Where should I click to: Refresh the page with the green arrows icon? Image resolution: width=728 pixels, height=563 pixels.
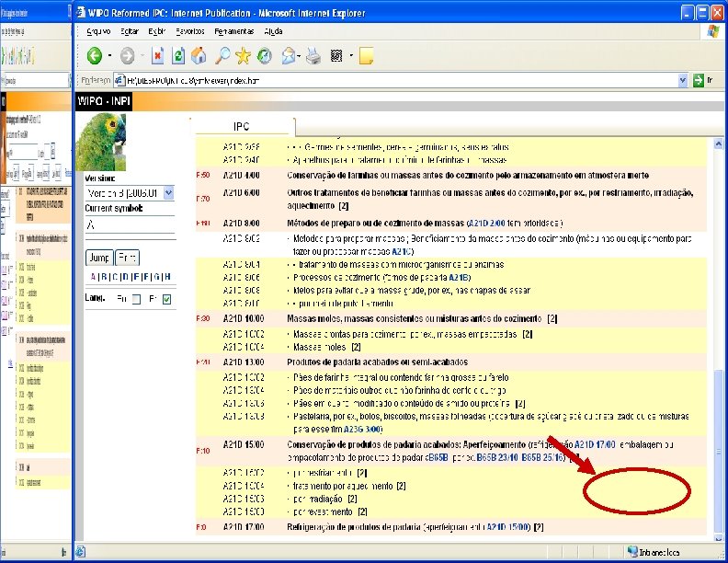178,56
